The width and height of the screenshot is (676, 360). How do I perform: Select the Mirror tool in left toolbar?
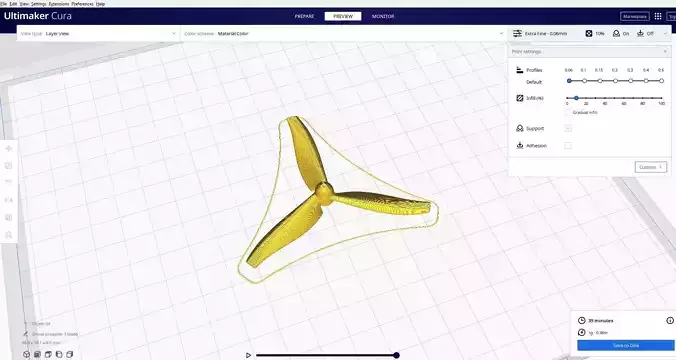[x=9, y=200]
